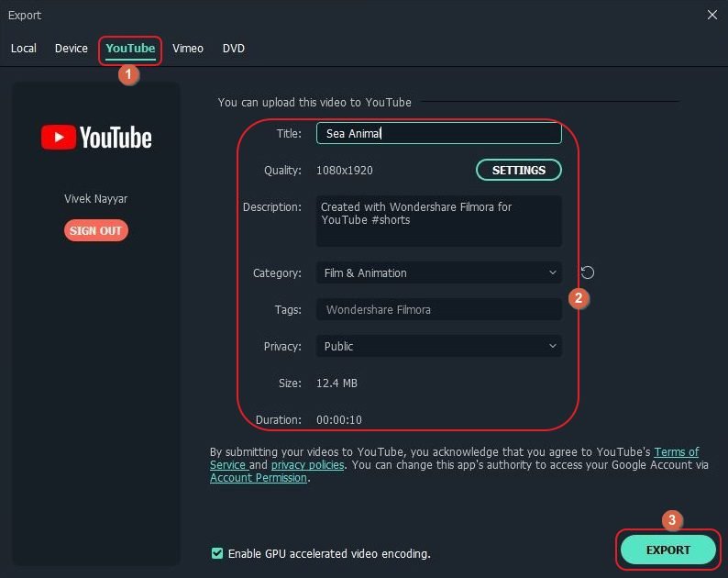Switch to the DVD tab
This screenshot has width=728, height=578.
point(234,49)
